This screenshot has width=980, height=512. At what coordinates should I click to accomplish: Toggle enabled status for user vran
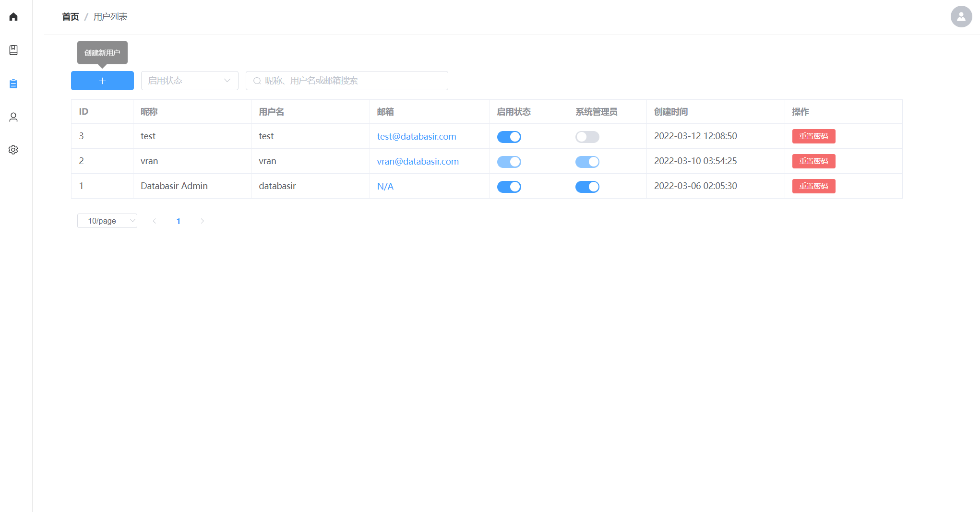[x=509, y=162]
